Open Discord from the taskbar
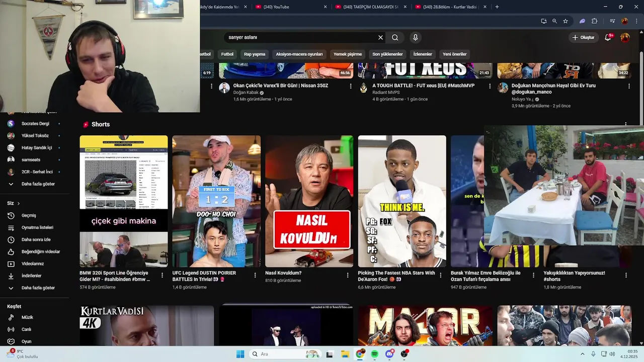This screenshot has width=644, height=362. click(389, 354)
